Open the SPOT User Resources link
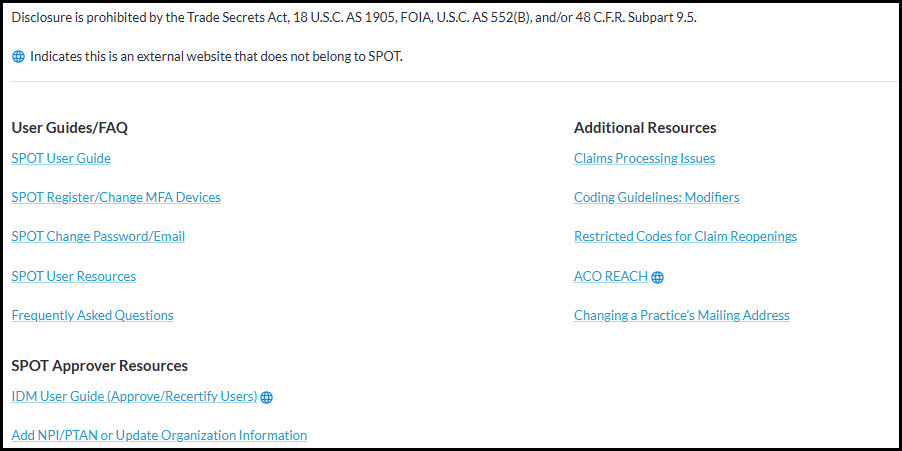 click(x=74, y=276)
